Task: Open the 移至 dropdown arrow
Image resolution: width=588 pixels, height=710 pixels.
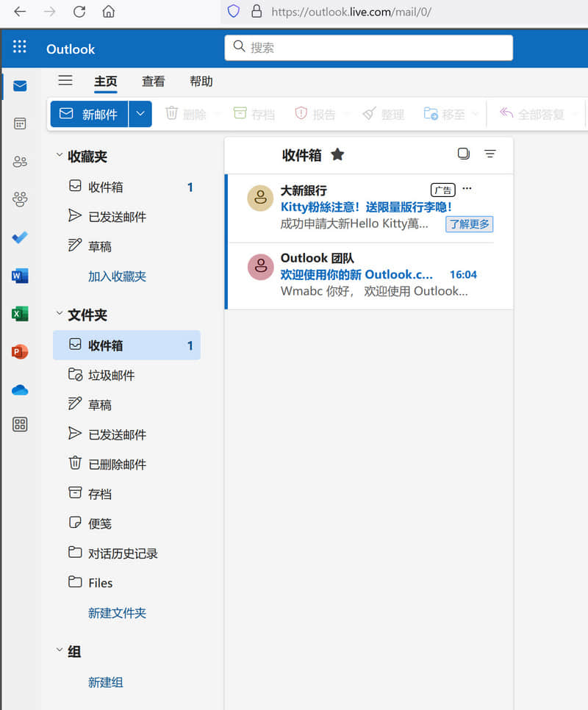Action: 476,114
